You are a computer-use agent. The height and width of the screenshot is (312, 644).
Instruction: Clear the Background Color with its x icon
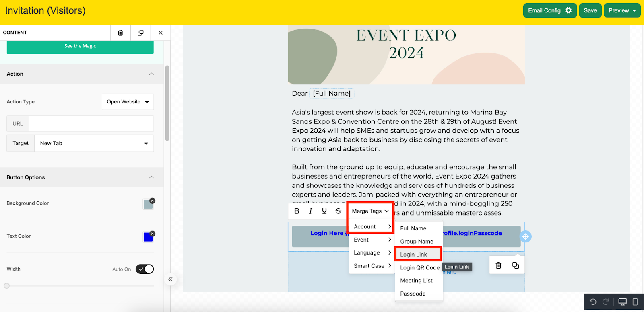(x=152, y=201)
